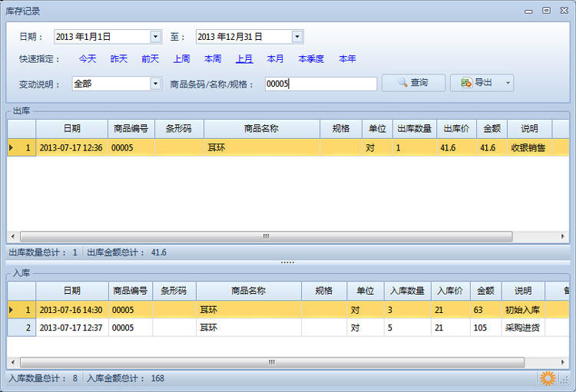Click 出库 table 规格 column header

tap(341, 129)
